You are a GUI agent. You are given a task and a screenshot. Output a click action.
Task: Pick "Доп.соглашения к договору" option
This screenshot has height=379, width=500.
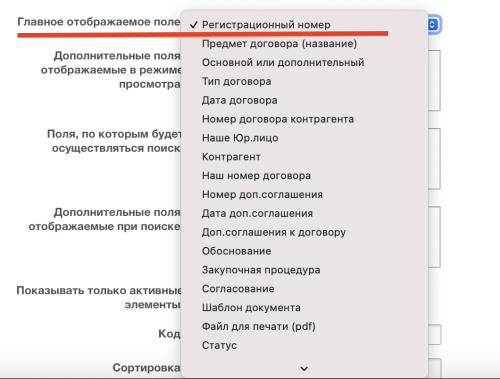point(304,232)
